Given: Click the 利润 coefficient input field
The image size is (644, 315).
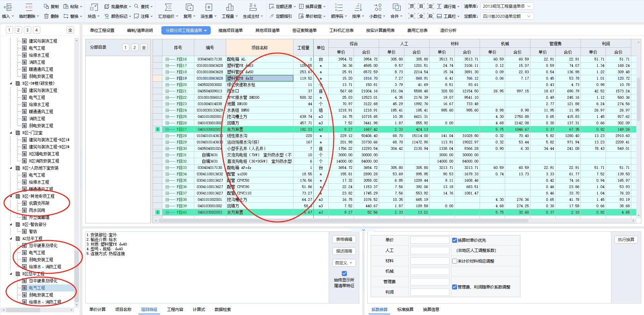Looking at the screenshot, I should [430, 292].
